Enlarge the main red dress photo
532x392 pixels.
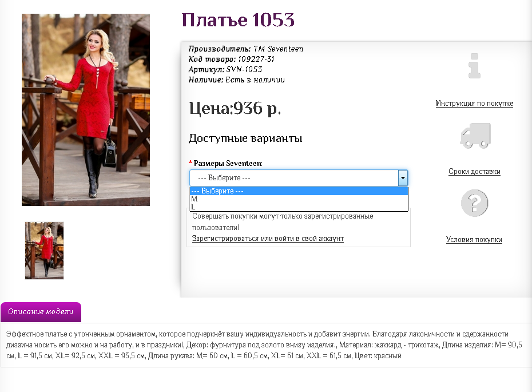pos(86,110)
